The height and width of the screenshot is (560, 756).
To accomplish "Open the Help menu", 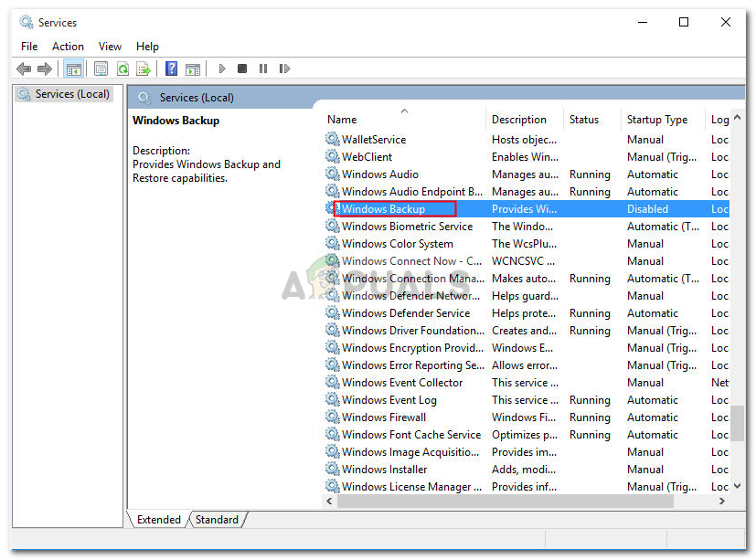I will tap(147, 47).
